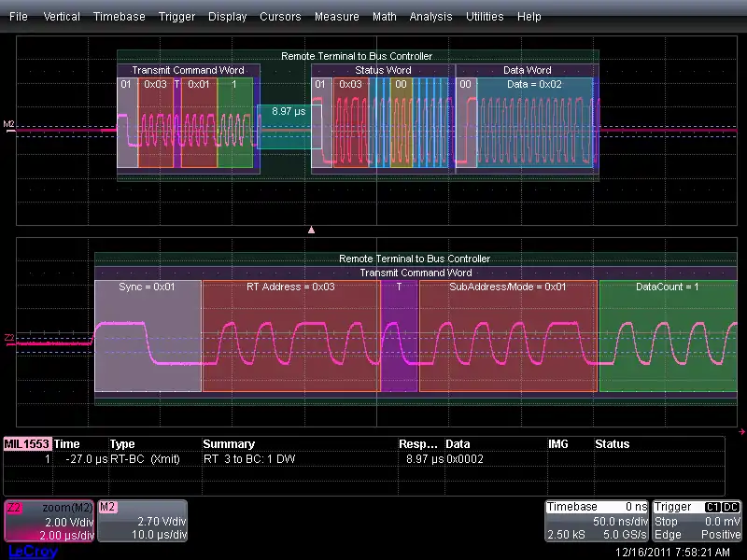The height and width of the screenshot is (560, 747).
Task: Open the Utilities menu
Action: tap(485, 17)
